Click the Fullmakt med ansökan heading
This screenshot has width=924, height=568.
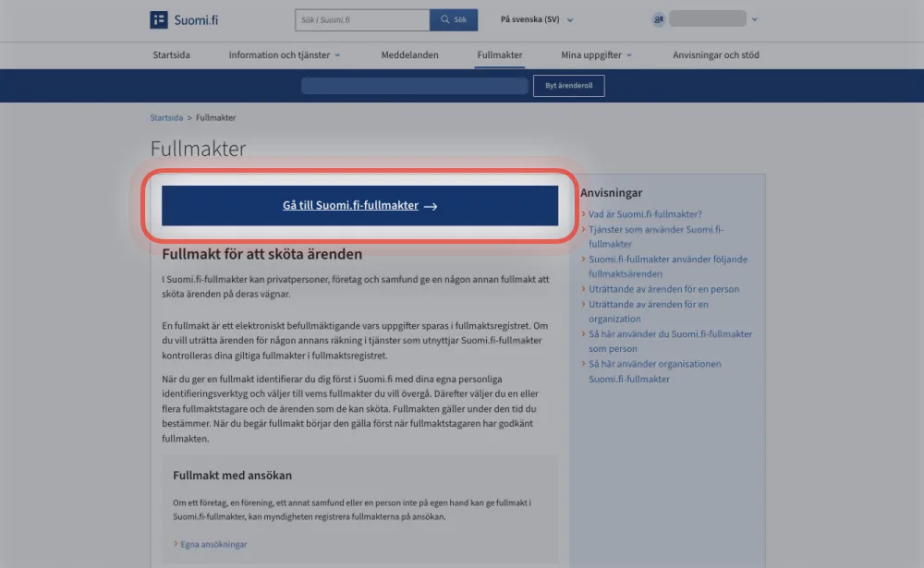click(232, 475)
